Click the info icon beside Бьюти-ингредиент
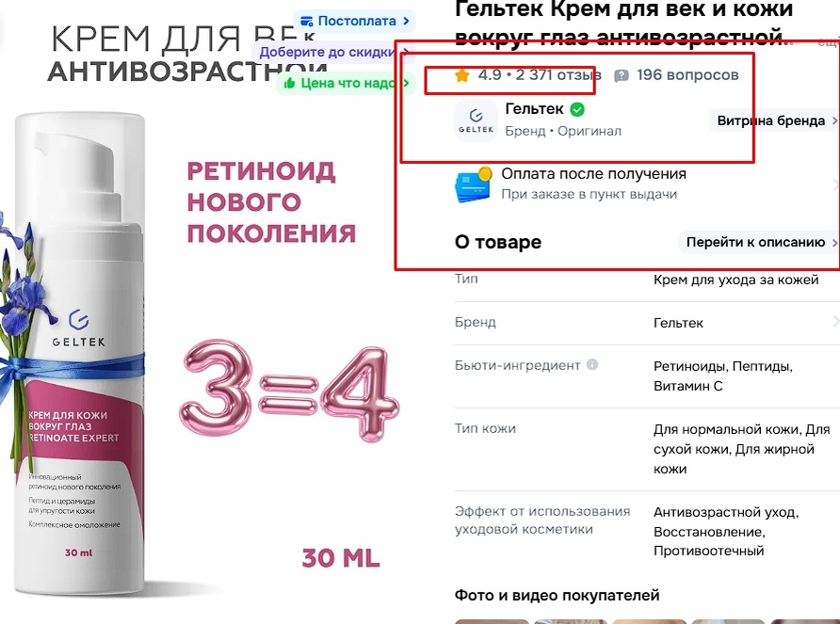This screenshot has width=840, height=624. point(592,365)
